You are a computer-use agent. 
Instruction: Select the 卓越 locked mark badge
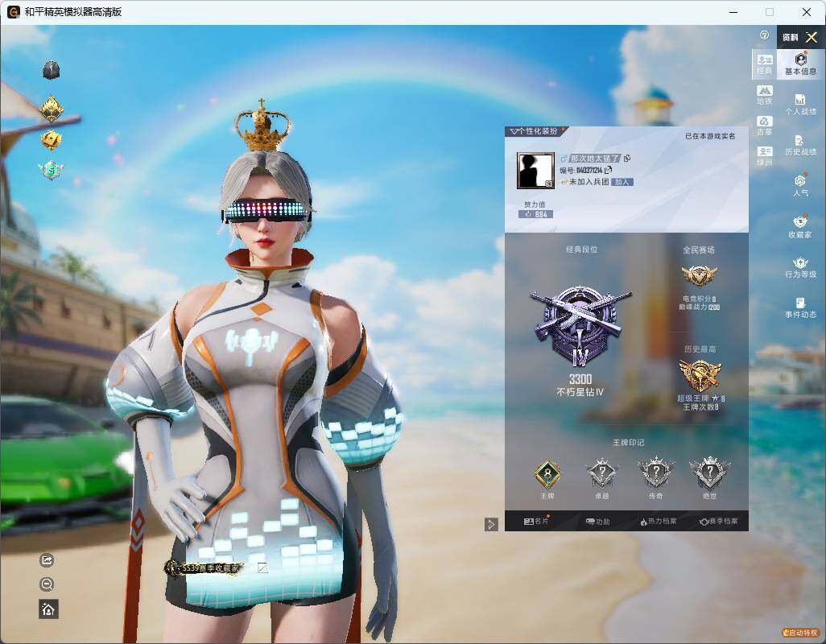pyautogui.click(x=601, y=473)
